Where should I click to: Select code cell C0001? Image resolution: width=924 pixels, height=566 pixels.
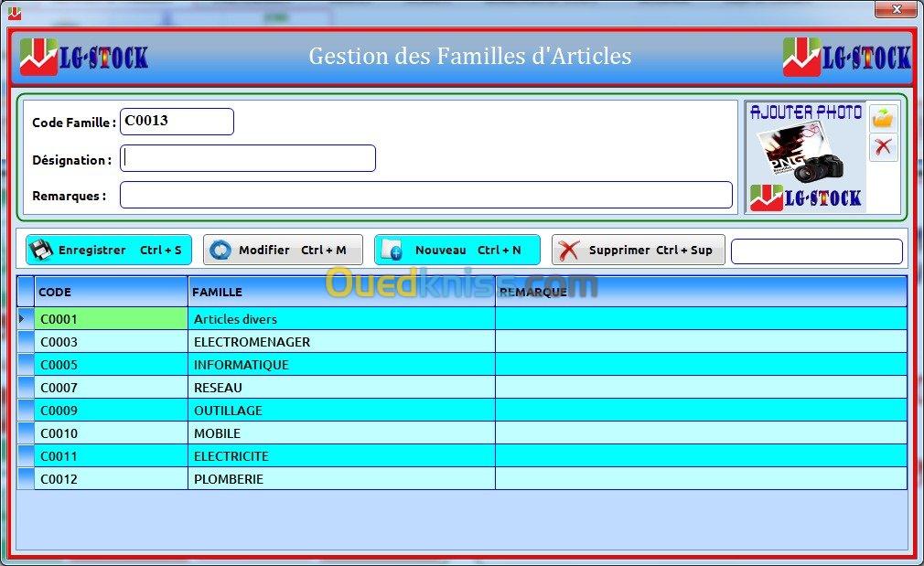pyautogui.click(x=111, y=318)
